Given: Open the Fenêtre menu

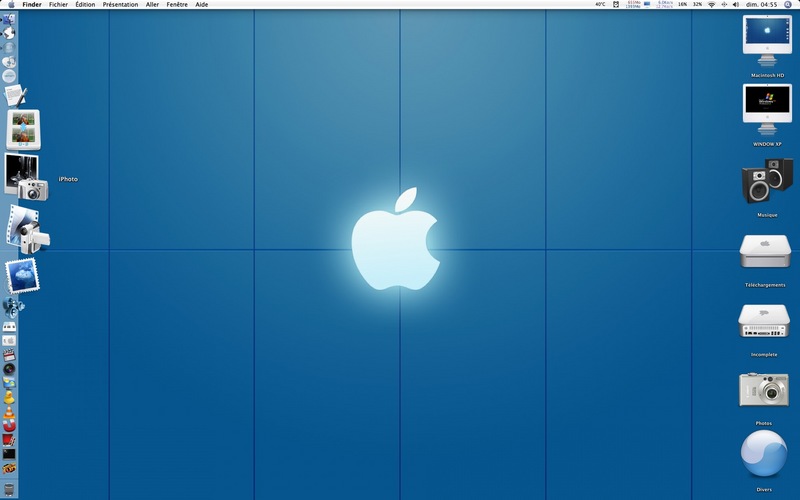Looking at the screenshot, I should pos(177,4).
